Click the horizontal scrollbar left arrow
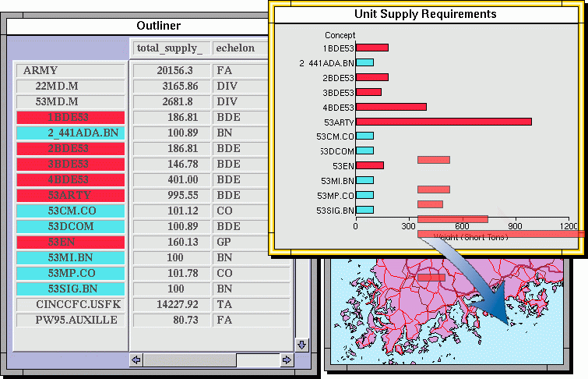Screen dimensions: 588x379 click(x=136, y=360)
